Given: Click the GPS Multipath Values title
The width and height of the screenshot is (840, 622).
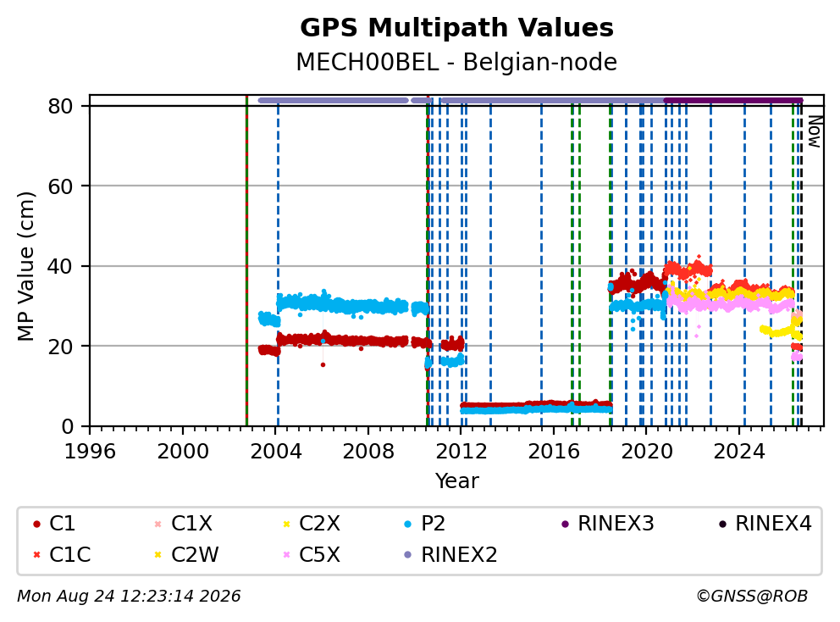Looking at the screenshot, I should tap(456, 28).
